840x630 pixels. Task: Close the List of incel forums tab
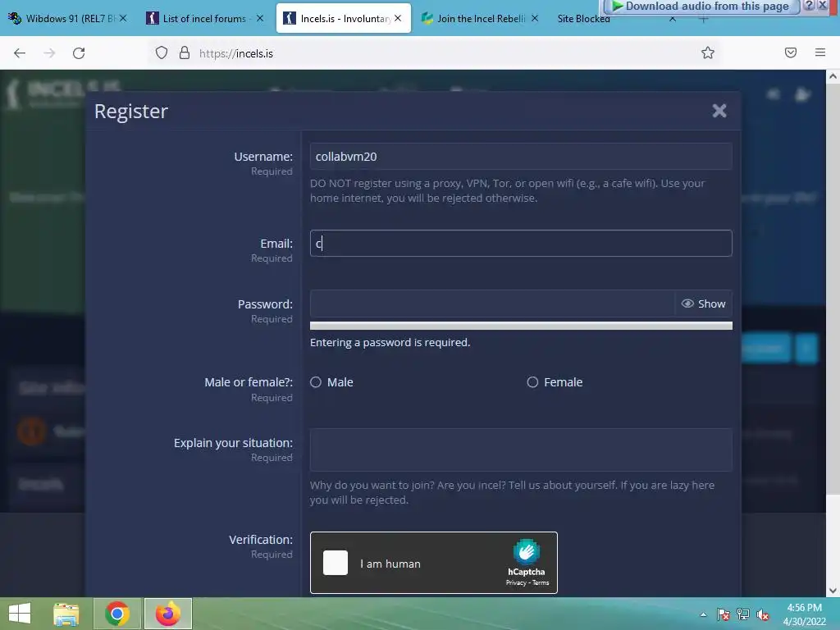coord(260,18)
